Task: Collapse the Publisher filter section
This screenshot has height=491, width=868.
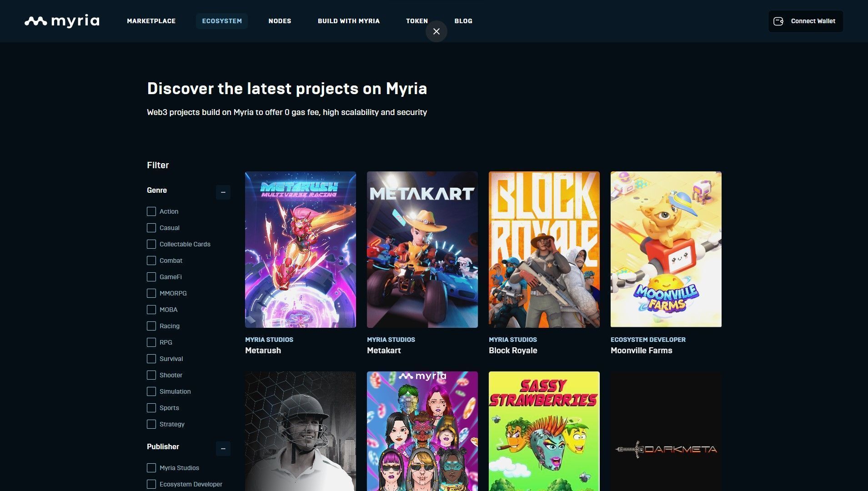Action: (223, 449)
